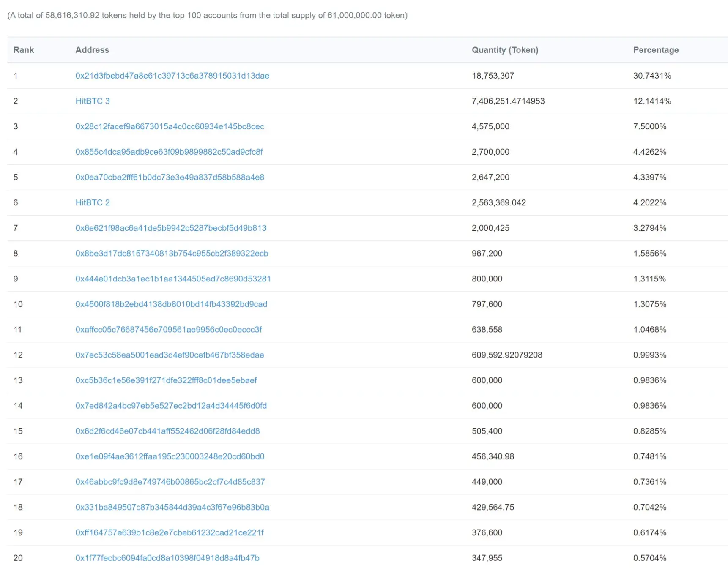Open address starting with 0xaffcc05c7668
728x568 pixels.
(169, 329)
